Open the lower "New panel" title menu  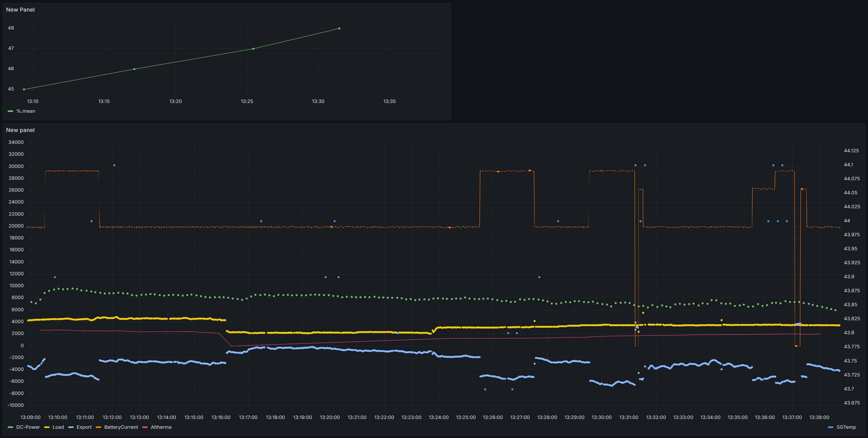click(x=20, y=130)
